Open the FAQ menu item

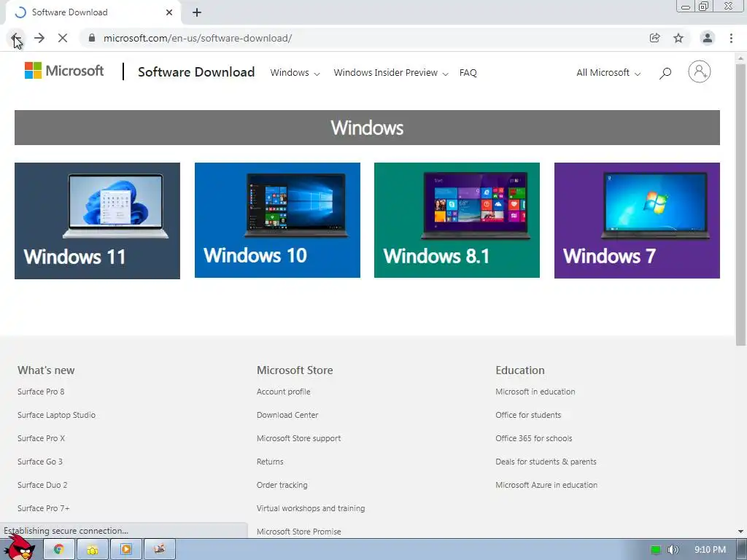click(468, 73)
